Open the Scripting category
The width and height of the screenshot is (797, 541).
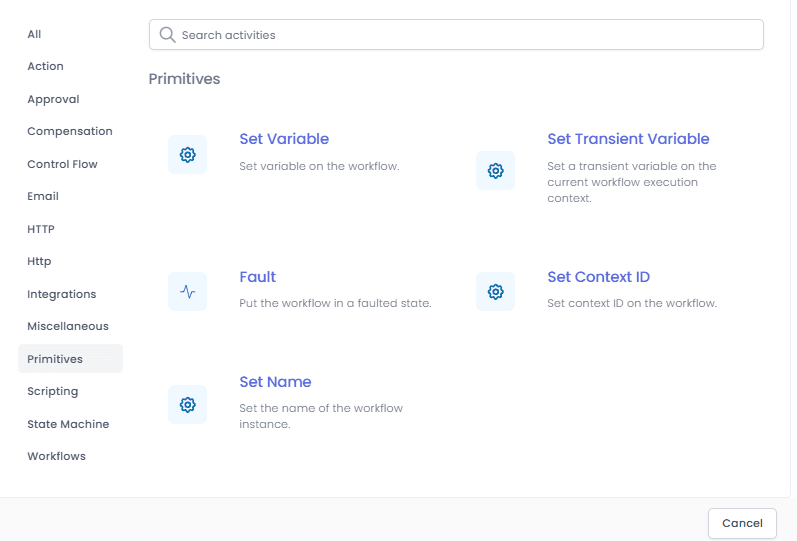(53, 392)
